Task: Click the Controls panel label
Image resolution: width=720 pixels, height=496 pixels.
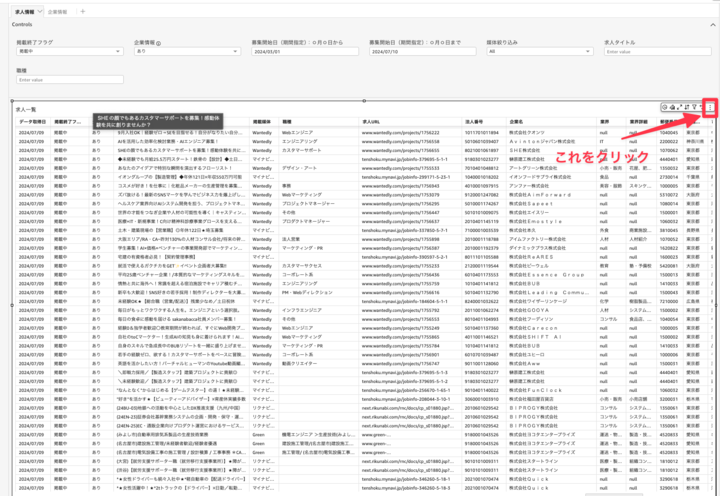Action: pos(22,24)
